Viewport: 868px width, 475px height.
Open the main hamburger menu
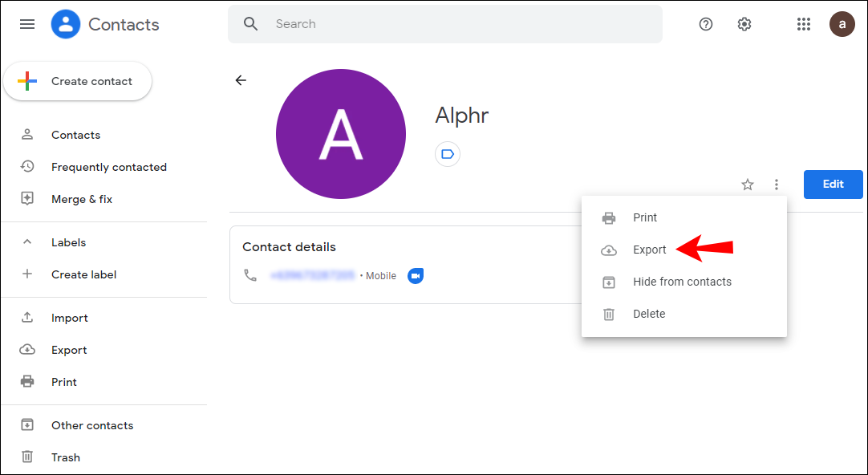coord(27,24)
